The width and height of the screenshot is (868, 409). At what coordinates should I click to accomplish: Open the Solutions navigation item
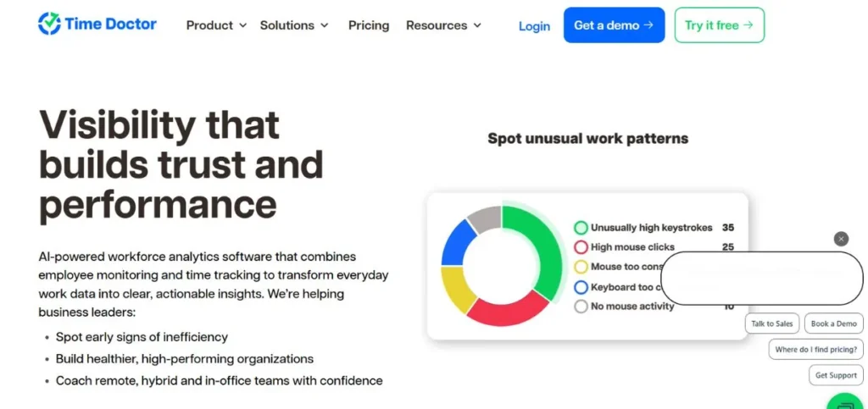coord(287,25)
